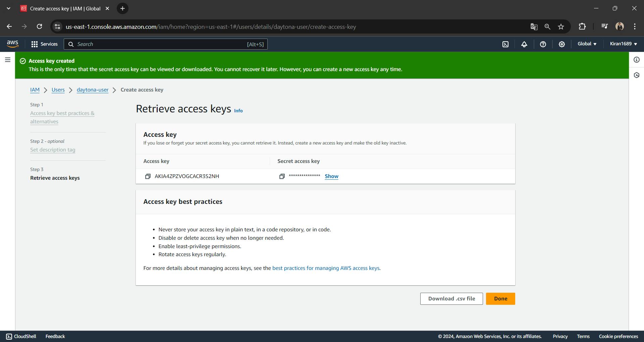View site information icon in address bar
The height and width of the screenshot is (342, 644).
57,26
